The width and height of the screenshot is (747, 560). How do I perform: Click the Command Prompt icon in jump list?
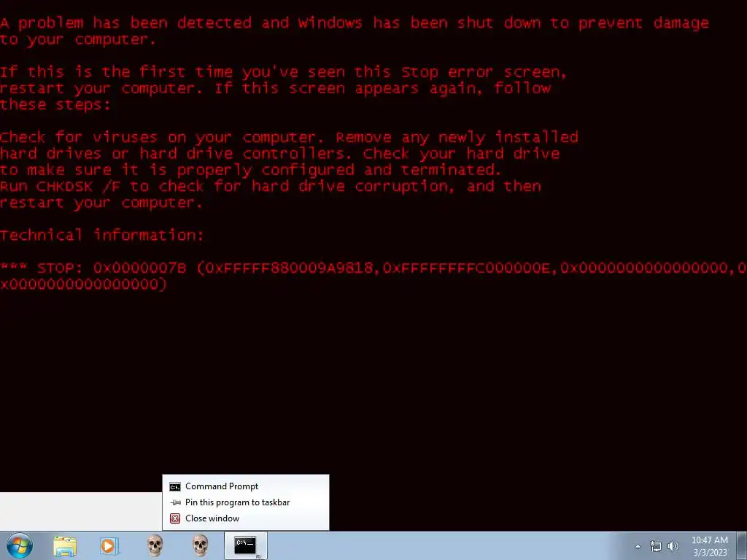[175, 486]
